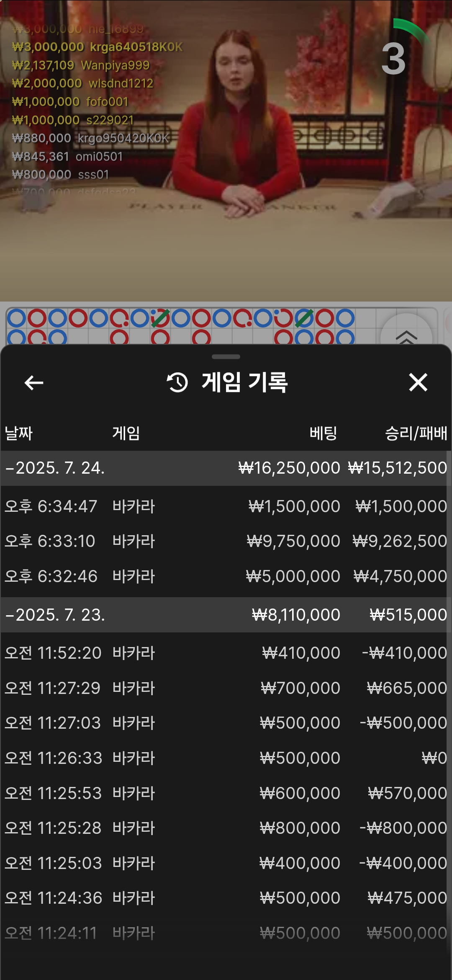The height and width of the screenshot is (980, 452).
Task: Open the 오후 6:34:47 바카라 record
Action: 226,506
